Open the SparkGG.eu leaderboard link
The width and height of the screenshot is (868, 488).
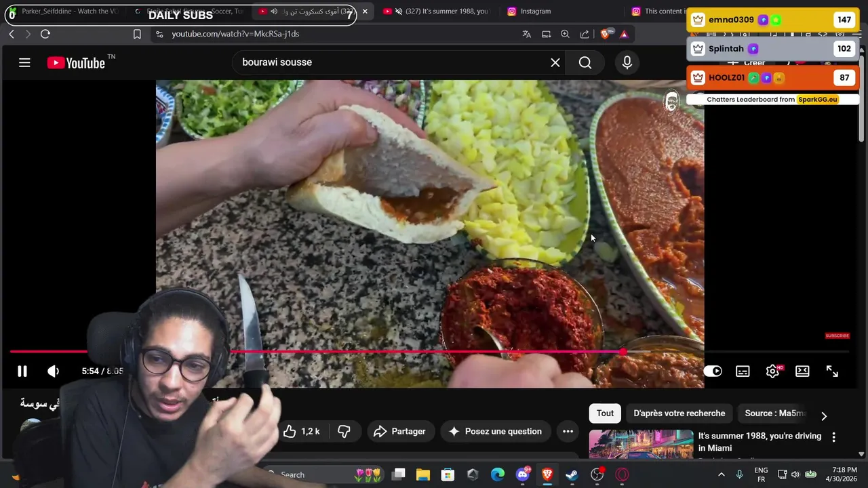(818, 100)
